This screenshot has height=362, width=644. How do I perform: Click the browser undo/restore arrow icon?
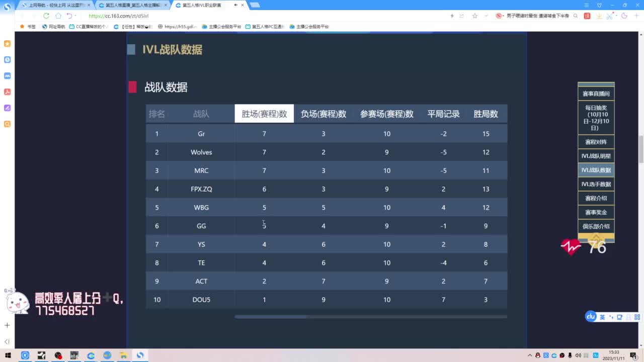tap(69, 16)
